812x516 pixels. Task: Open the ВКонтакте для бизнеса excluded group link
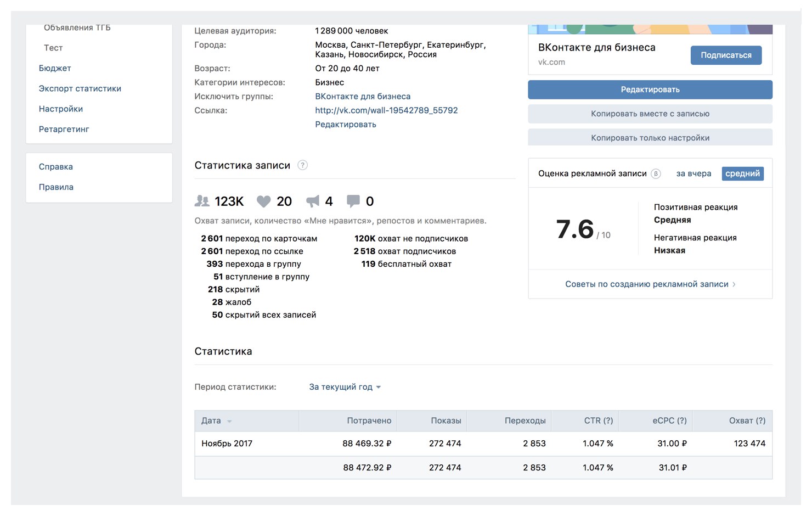pyautogui.click(x=363, y=96)
